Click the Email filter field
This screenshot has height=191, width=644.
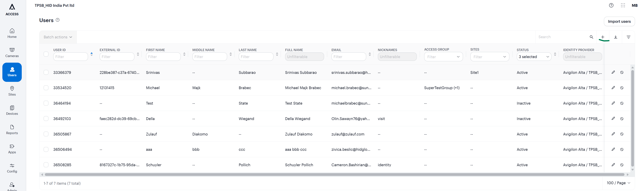pyautogui.click(x=349, y=57)
